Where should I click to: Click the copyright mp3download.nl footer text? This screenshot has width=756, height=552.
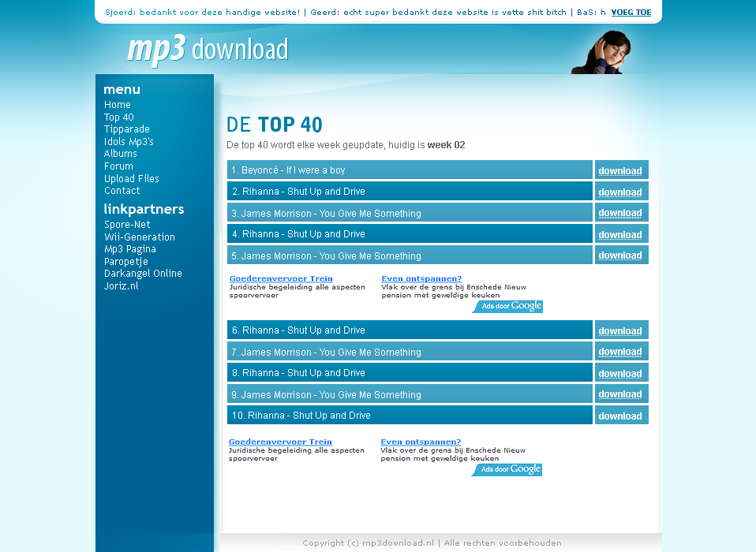pyautogui.click(x=432, y=543)
